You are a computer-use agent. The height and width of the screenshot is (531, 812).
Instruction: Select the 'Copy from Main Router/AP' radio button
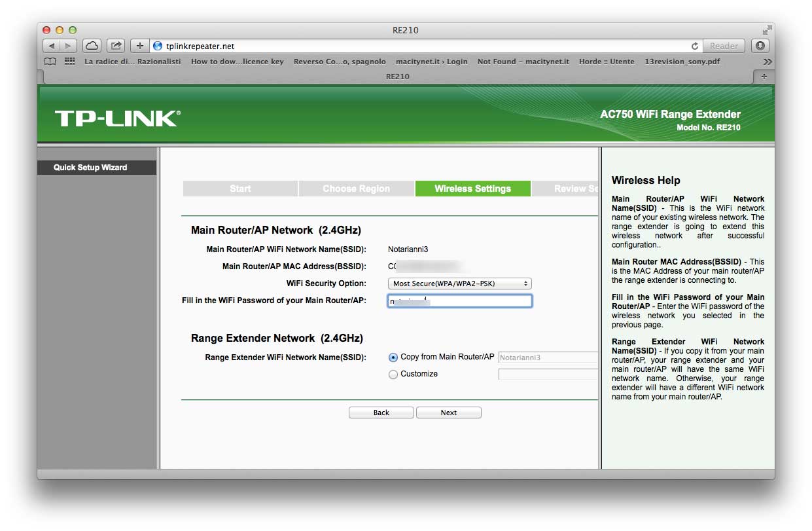point(393,357)
